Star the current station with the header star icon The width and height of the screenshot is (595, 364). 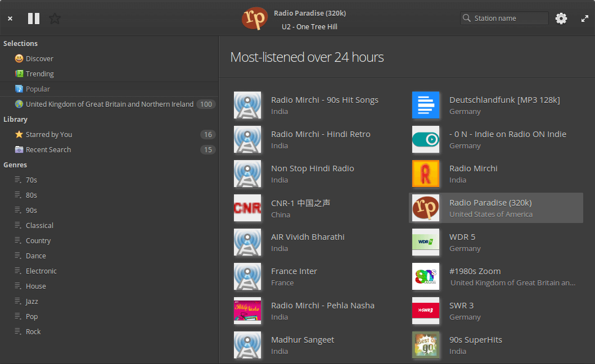(x=55, y=19)
